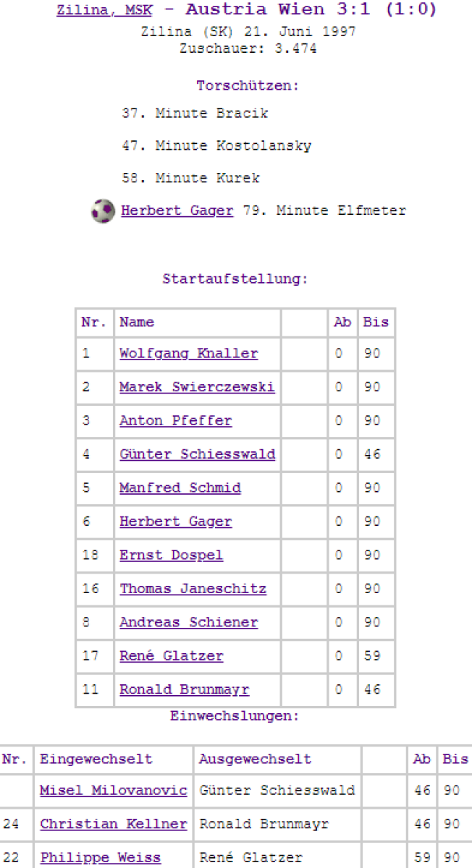Open Günter Schiesswald in starting lineup
Screen dimensions: 472x868
click(x=197, y=454)
